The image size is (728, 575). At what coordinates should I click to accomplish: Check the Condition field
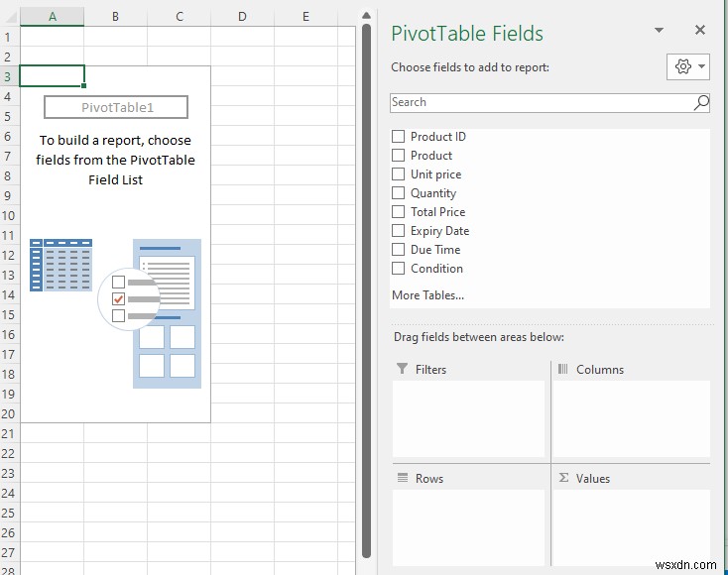tap(398, 269)
